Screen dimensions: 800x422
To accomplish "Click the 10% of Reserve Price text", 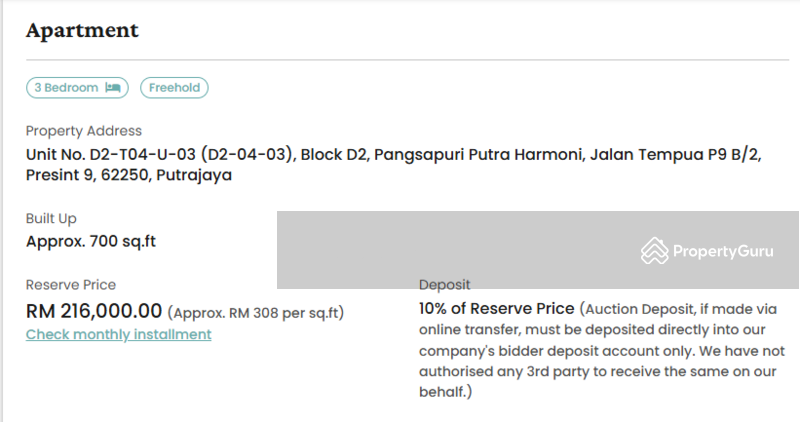I will 496,309.
